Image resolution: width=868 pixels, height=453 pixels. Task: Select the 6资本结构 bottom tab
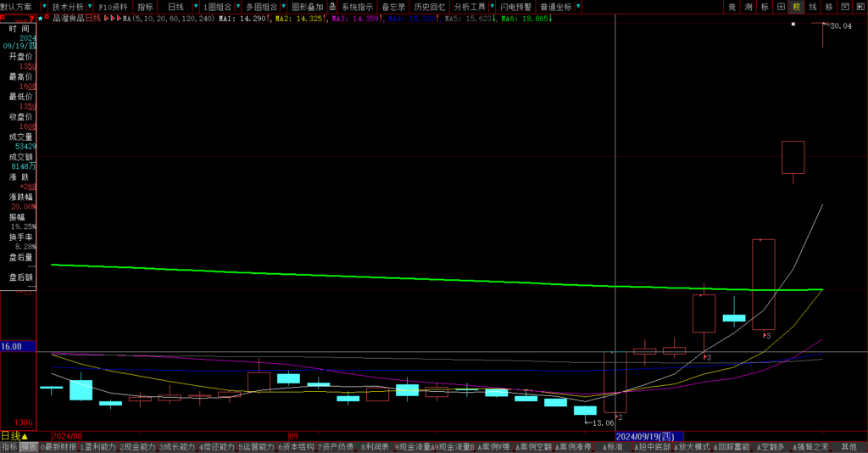296,447
